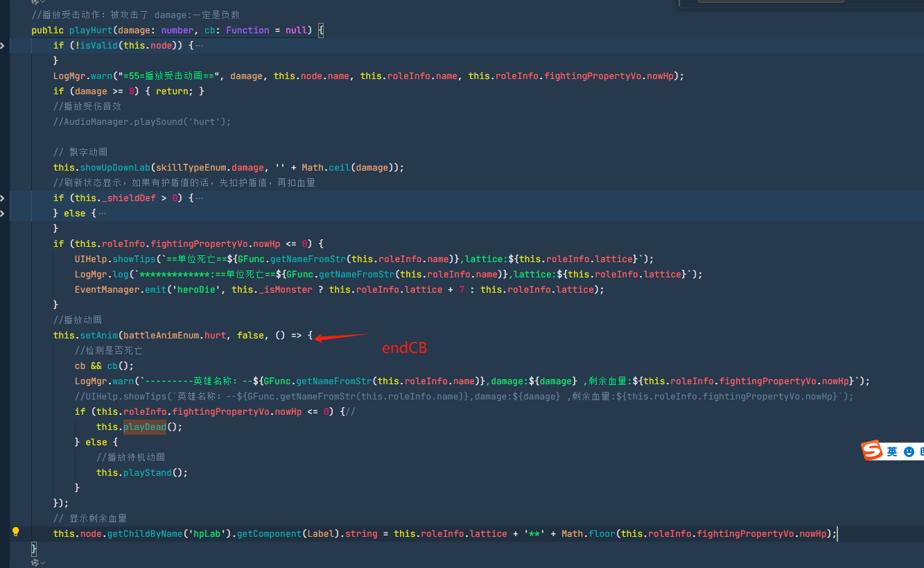The image size is (924, 568).
Task: Expand the folded else-block gutter arrow
Action: coord(2,214)
